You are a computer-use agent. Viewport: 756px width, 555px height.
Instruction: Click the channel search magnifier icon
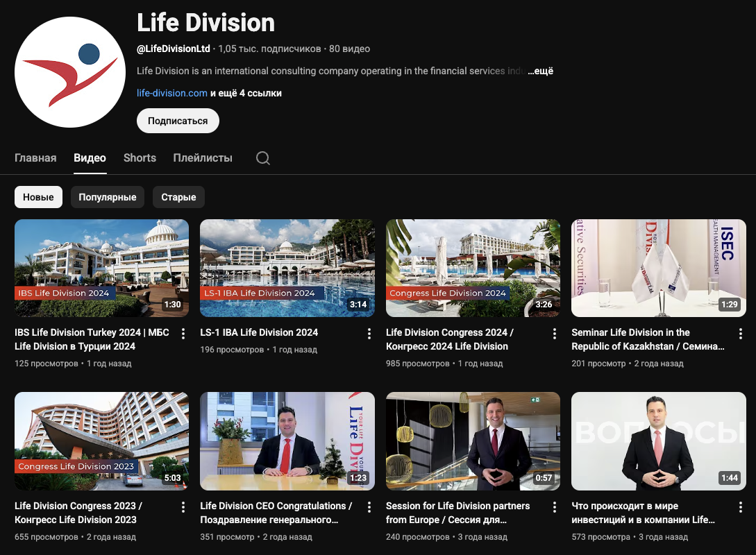(262, 158)
